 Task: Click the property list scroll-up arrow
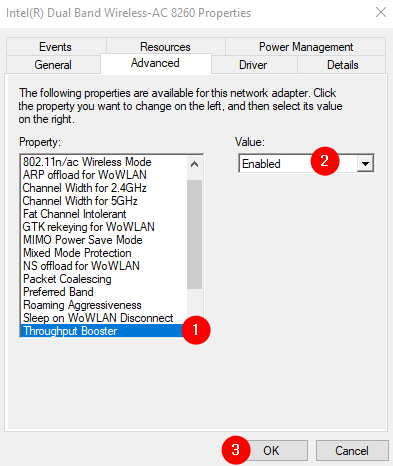(x=195, y=164)
